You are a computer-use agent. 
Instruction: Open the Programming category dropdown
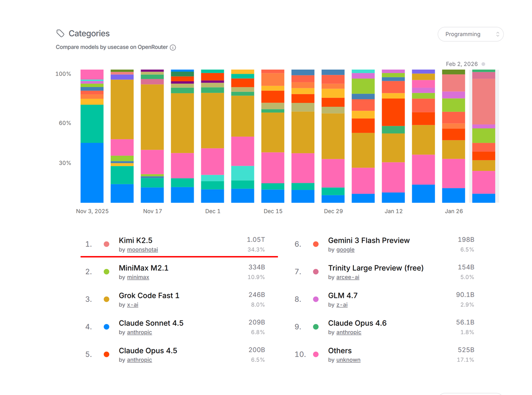tap(470, 34)
